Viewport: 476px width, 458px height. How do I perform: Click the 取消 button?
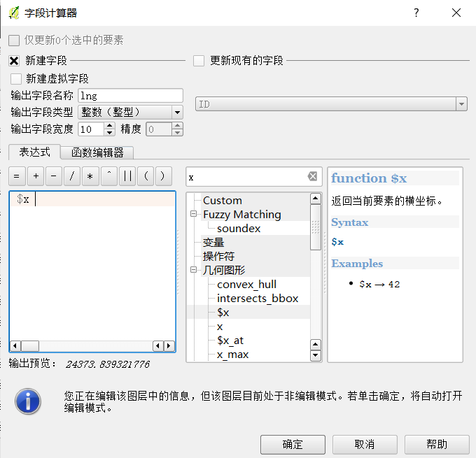(x=365, y=444)
